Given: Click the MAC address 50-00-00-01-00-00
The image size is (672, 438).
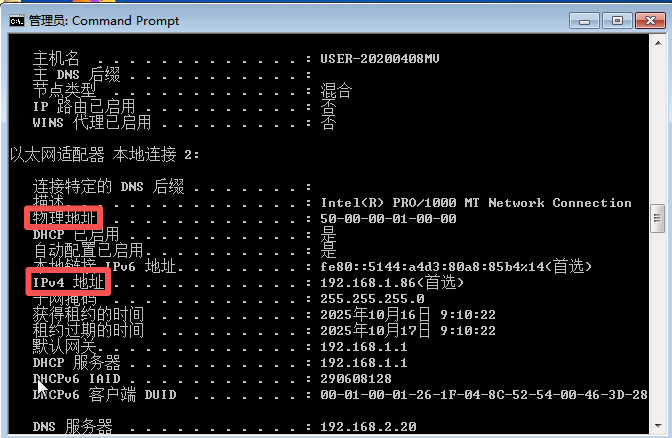Looking at the screenshot, I should 388,219.
